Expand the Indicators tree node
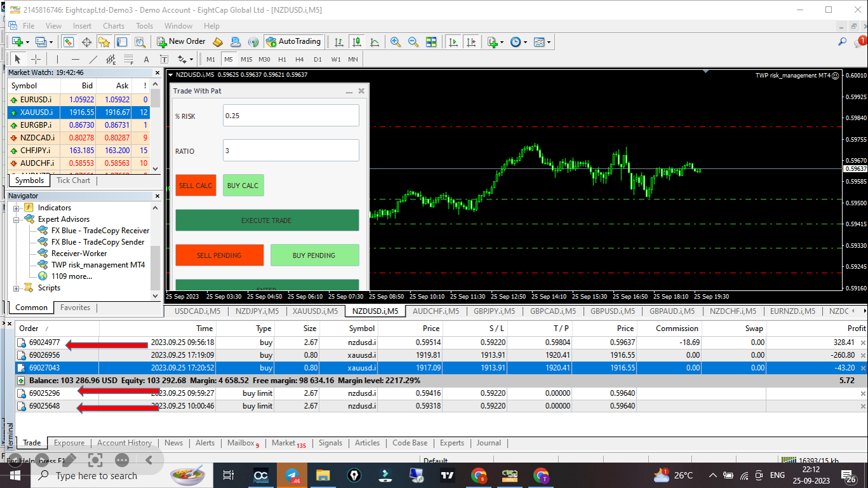 tap(17, 208)
